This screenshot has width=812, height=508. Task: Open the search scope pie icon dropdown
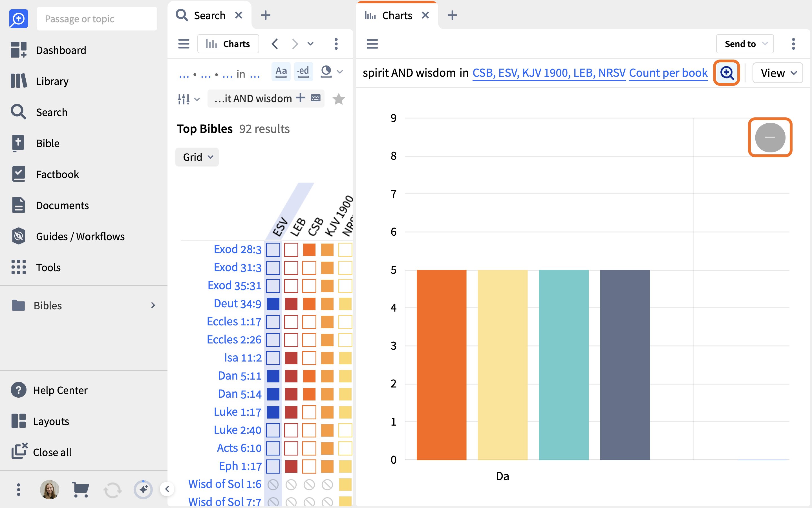pos(332,72)
